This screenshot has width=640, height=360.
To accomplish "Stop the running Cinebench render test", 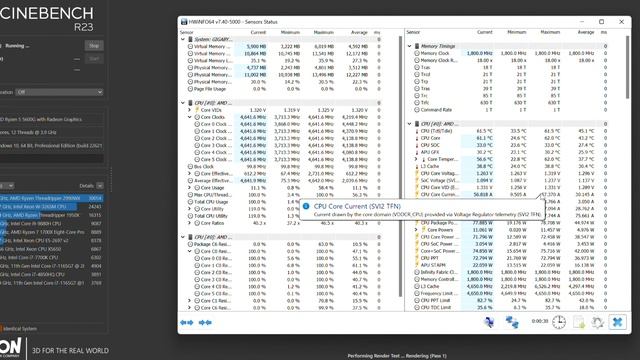I will [x=94, y=46].
